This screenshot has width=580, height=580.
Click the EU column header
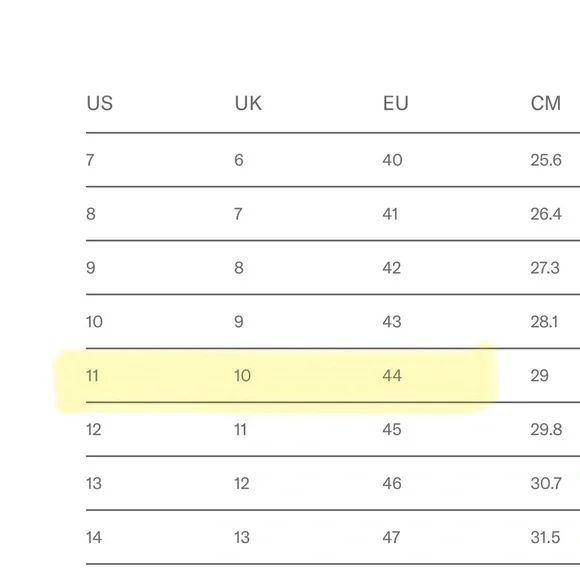395,103
